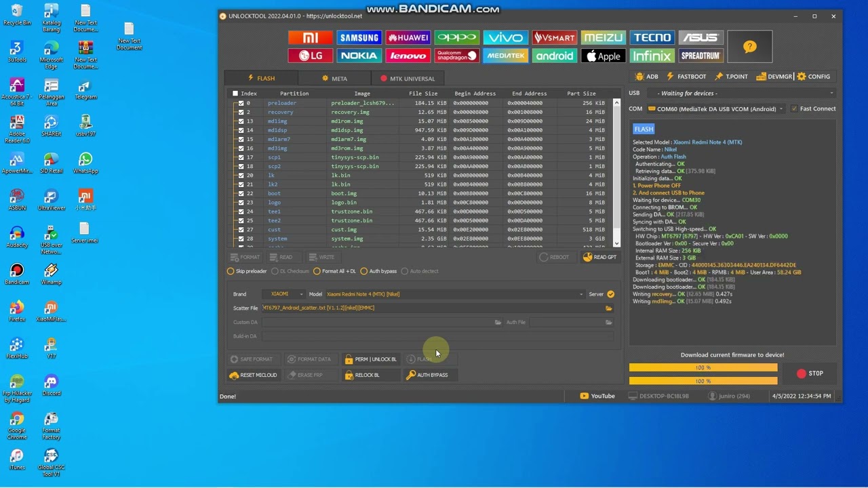Open the Apple brand section

pyautogui.click(x=603, y=56)
